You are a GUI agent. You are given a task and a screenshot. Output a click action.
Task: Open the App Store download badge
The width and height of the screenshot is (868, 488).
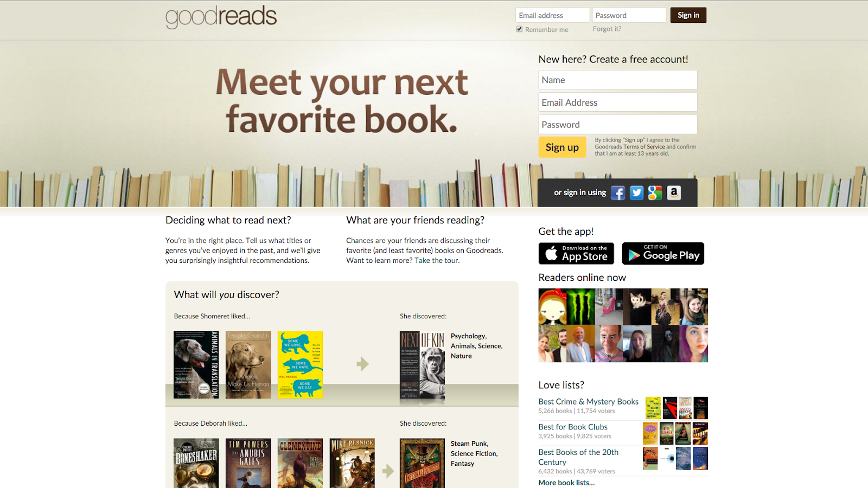576,253
